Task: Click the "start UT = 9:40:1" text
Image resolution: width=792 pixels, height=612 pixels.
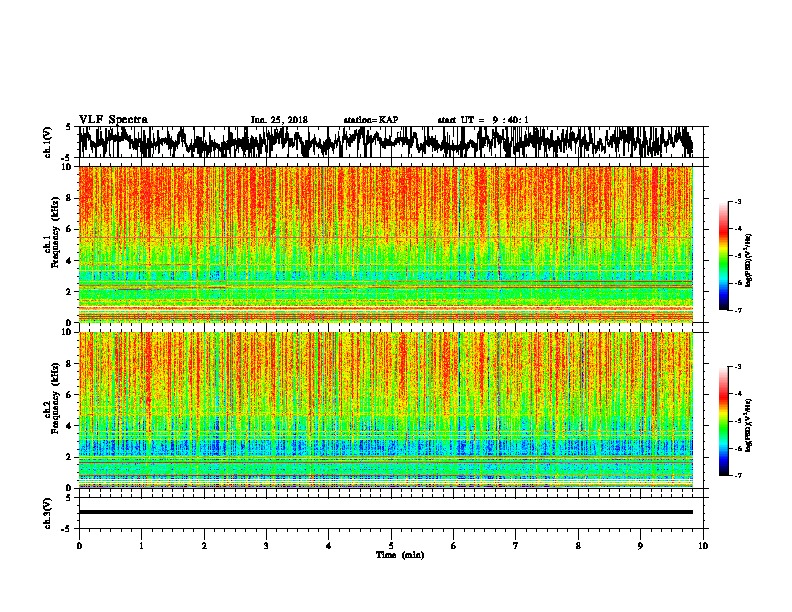Action: click(483, 120)
